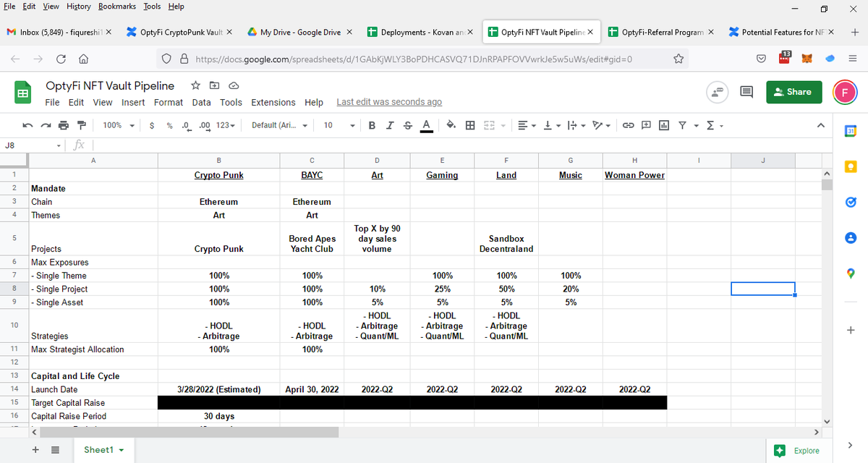This screenshot has height=463, width=868.
Task: Click the Insert comment icon
Action: point(645,126)
